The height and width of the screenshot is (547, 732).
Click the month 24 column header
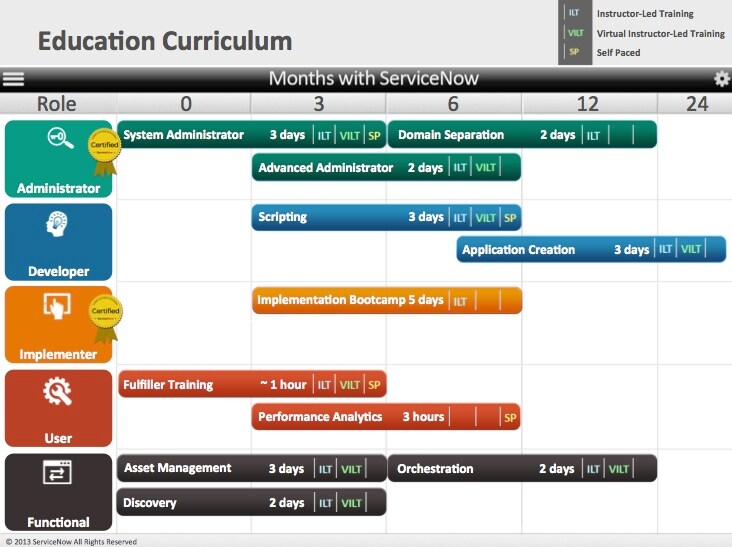click(697, 104)
